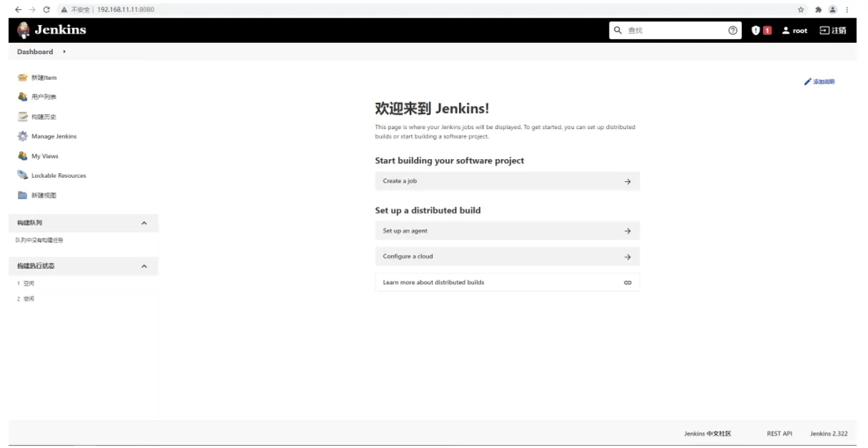Click the 注销 logout link
Image resolution: width=868 pixels, height=448 pixels.
point(839,31)
